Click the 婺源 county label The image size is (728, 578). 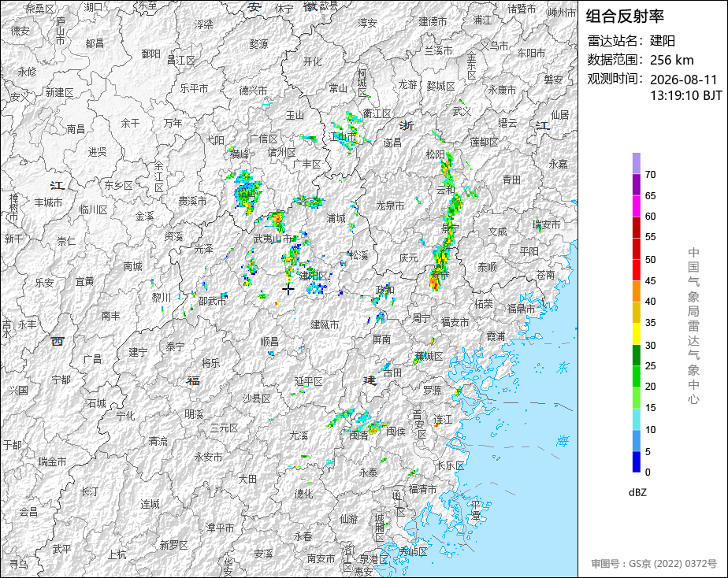(258, 43)
